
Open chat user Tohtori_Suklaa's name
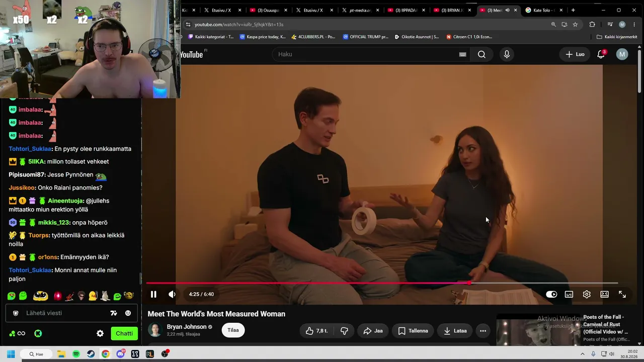pos(30,149)
